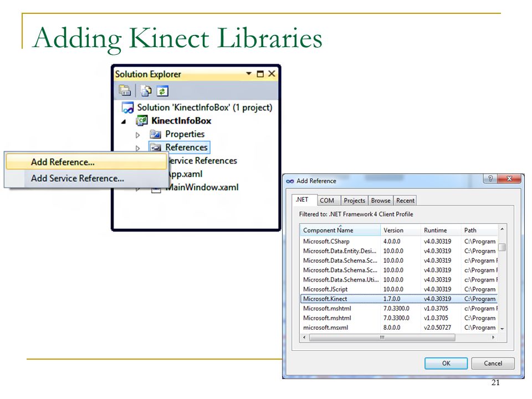Click the Properties folder icon
The height and width of the screenshot is (399, 532).
tap(155, 134)
